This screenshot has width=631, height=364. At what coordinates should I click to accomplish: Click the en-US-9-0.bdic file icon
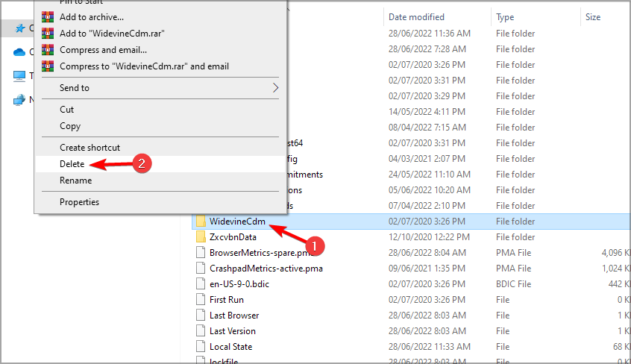(x=201, y=284)
